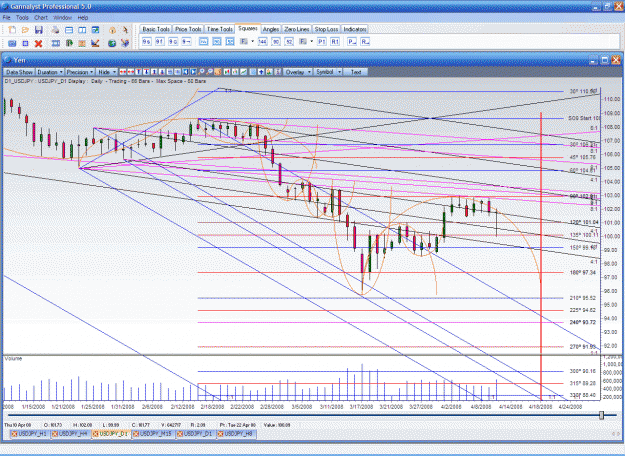625x456 pixels.
Task: Click the Save floppy disk icon
Action: [39, 30]
